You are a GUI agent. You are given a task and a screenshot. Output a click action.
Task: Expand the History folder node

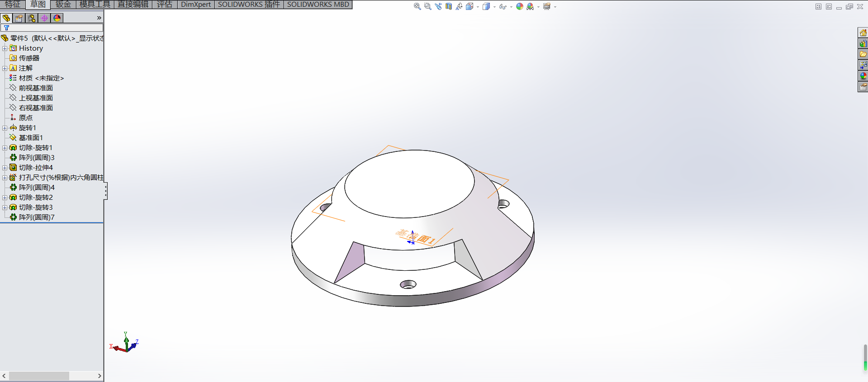[5, 48]
